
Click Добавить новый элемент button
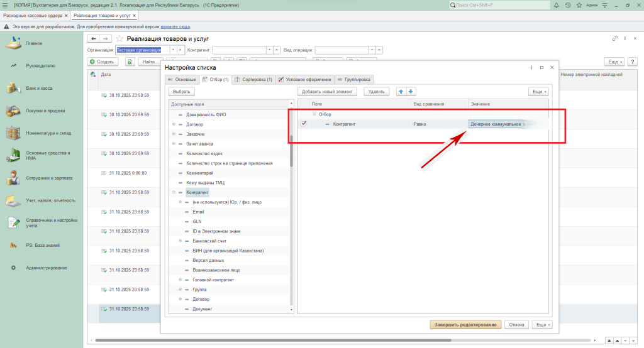327,92
